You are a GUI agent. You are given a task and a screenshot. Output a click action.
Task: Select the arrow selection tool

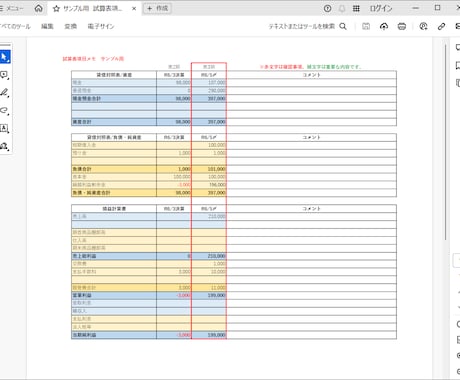(x=5, y=57)
